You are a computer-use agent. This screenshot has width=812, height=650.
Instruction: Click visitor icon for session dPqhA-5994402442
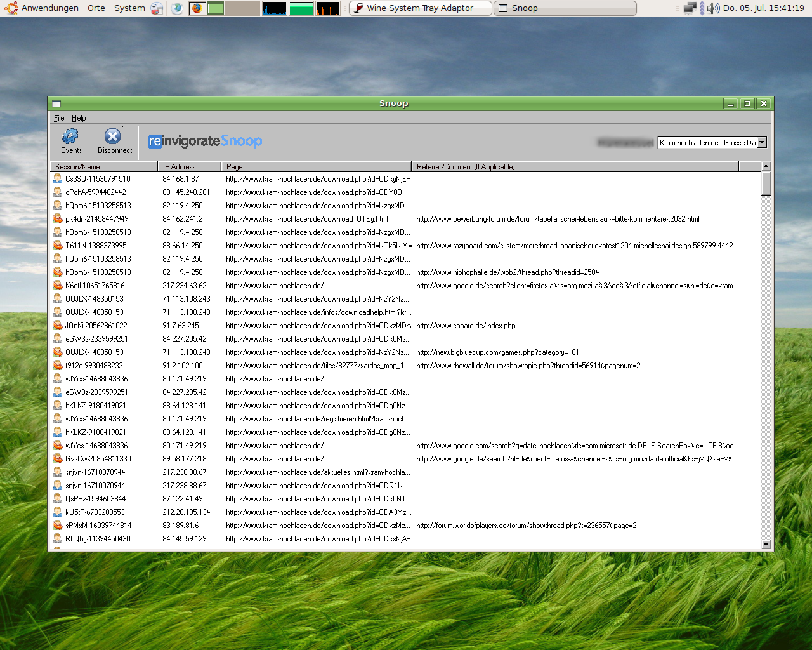[x=57, y=192]
